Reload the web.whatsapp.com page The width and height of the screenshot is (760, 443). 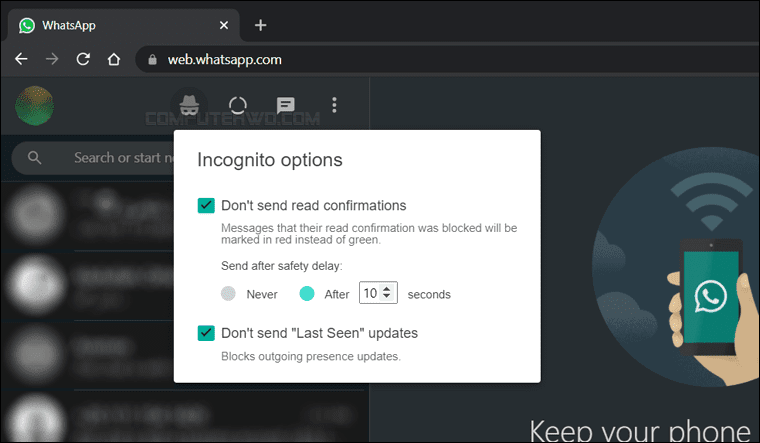[83, 59]
